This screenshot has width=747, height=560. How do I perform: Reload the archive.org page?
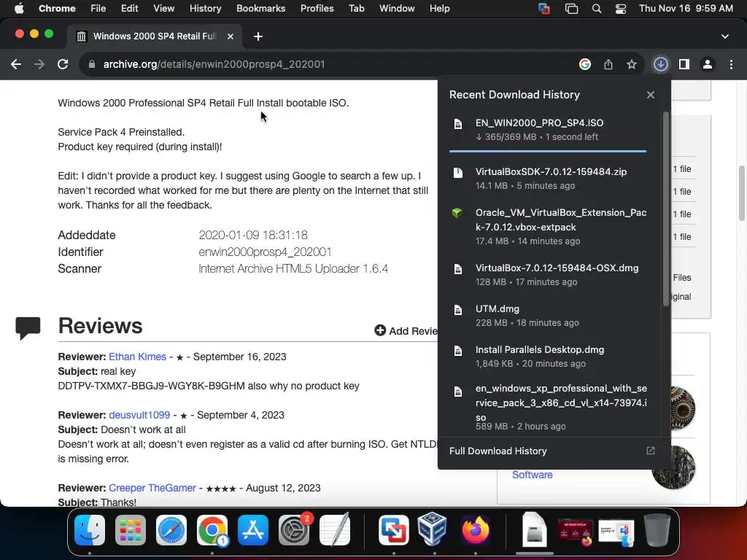coord(63,64)
